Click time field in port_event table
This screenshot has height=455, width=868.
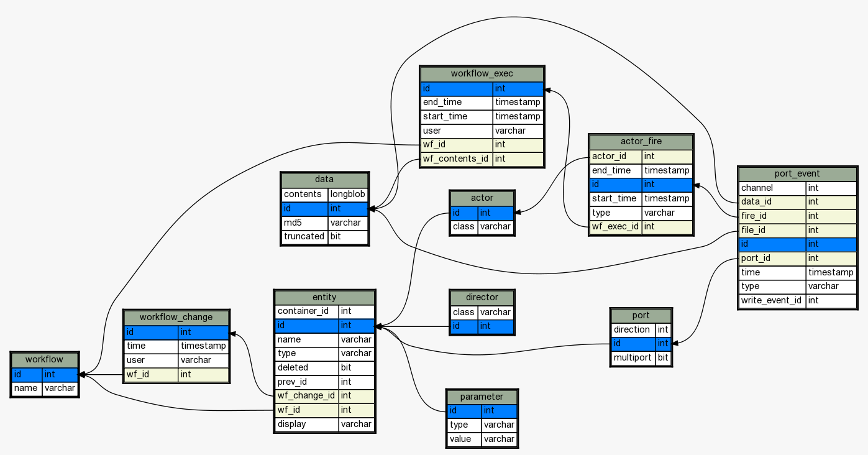tap(798, 273)
